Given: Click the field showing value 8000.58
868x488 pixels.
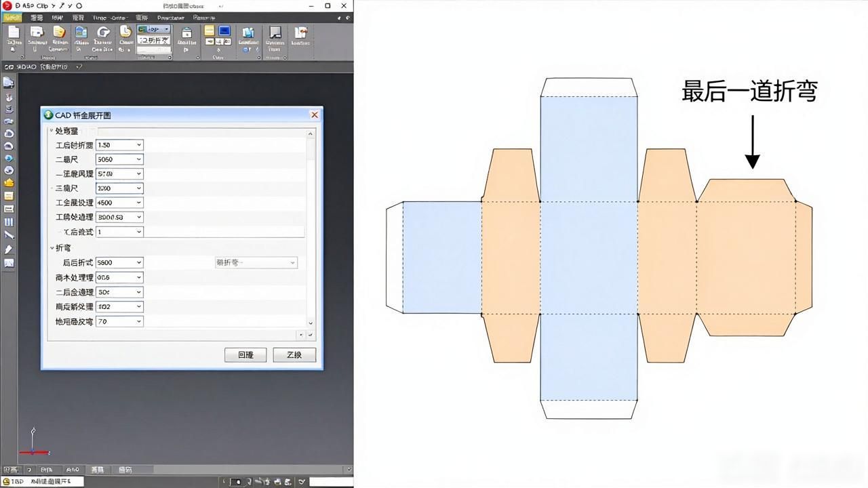Looking at the screenshot, I should (x=119, y=217).
